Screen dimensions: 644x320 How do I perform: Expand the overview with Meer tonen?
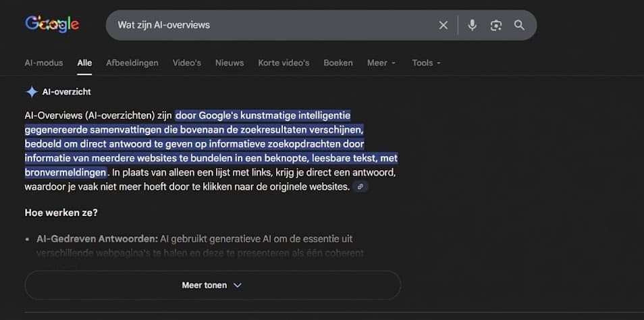tap(213, 285)
